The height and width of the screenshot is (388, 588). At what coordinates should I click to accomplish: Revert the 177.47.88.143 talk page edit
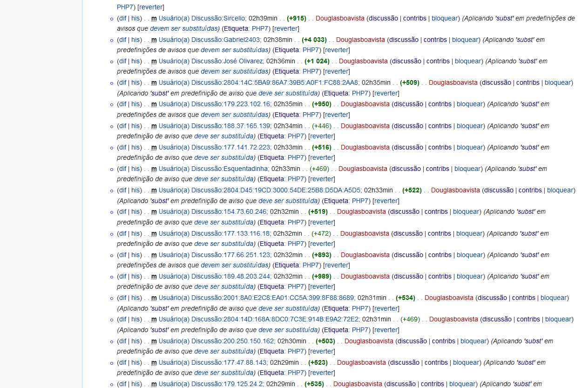pyautogui.click(x=322, y=373)
